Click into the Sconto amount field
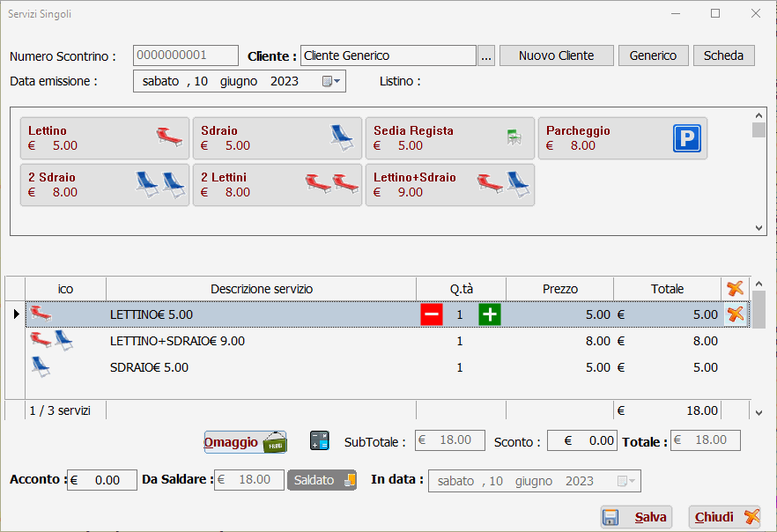Image resolution: width=777 pixels, height=532 pixels. coord(581,440)
